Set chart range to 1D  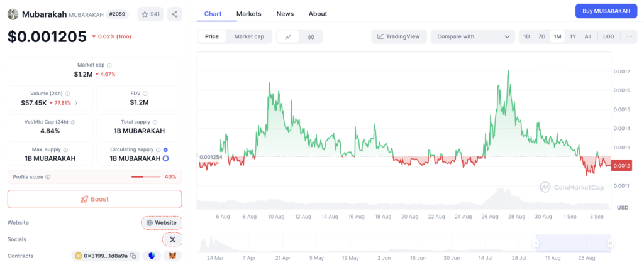point(526,36)
